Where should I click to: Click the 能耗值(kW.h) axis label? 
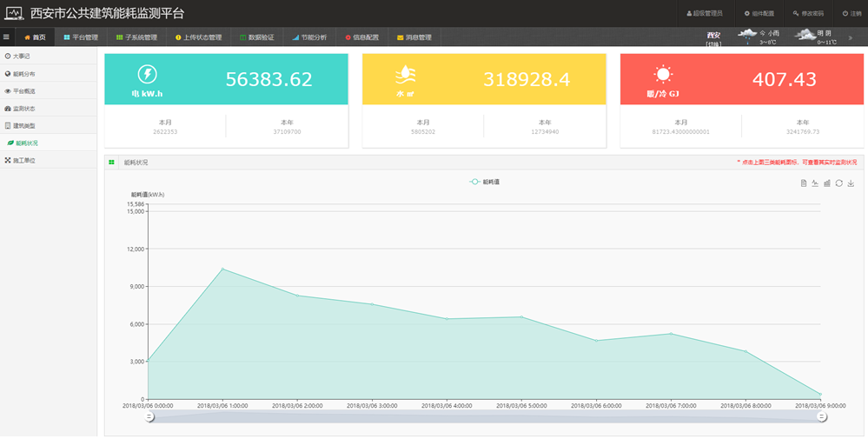click(148, 195)
